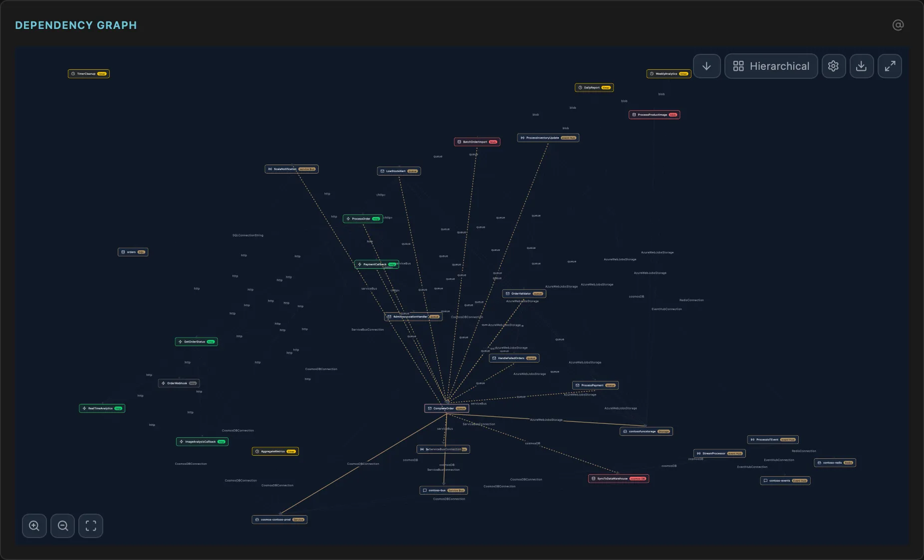Select the TimerCleanup timer function

coord(89,73)
